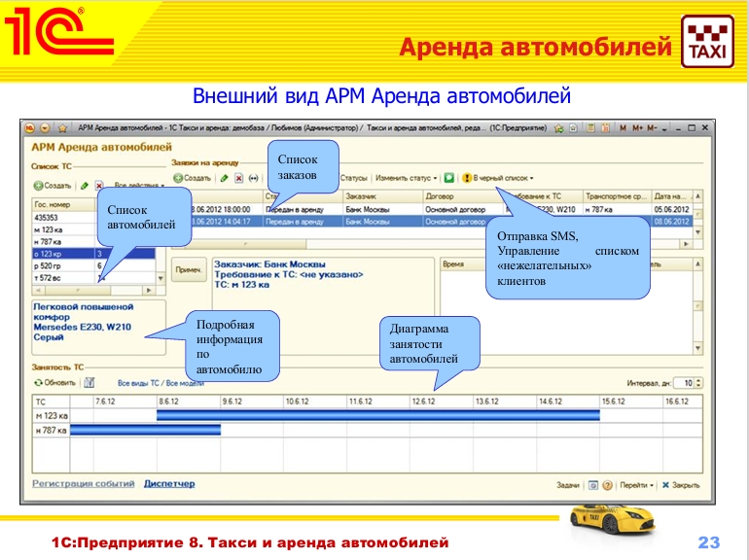Open the Регистрация событий tab

tap(84, 483)
